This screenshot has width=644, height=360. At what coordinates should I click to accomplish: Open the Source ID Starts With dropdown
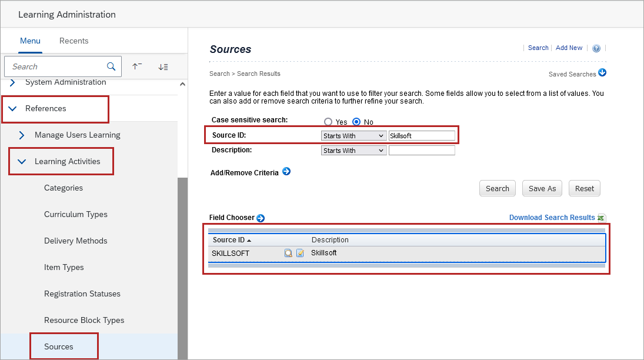[x=353, y=135]
